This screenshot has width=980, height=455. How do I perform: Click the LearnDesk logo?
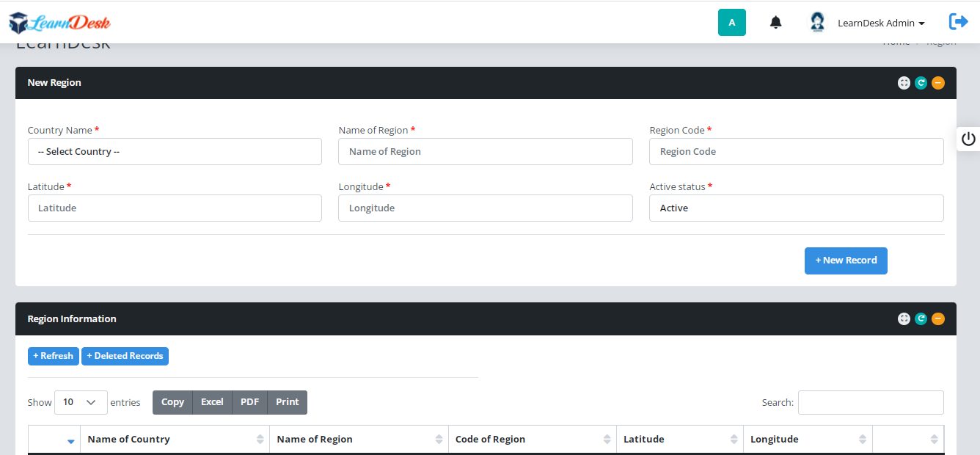pos(59,23)
